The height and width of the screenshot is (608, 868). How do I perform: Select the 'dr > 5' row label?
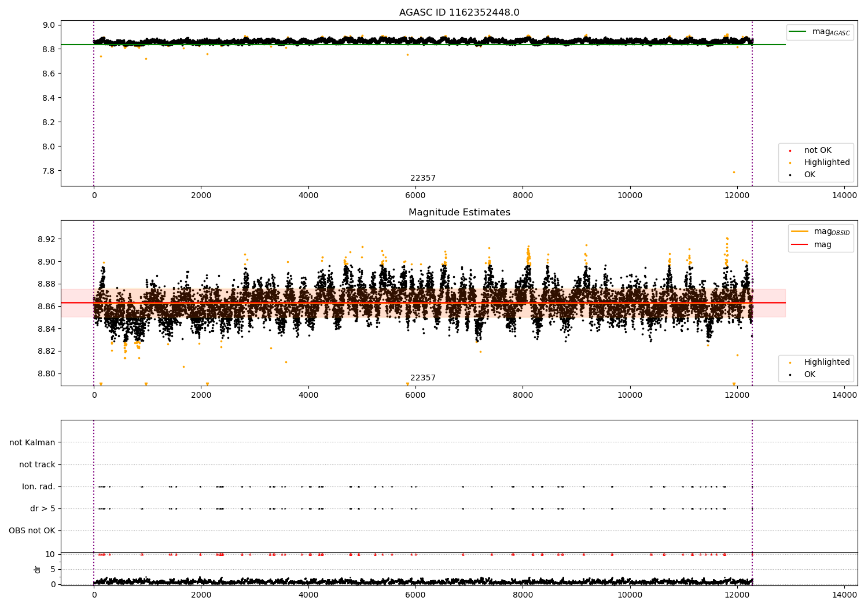43,508
